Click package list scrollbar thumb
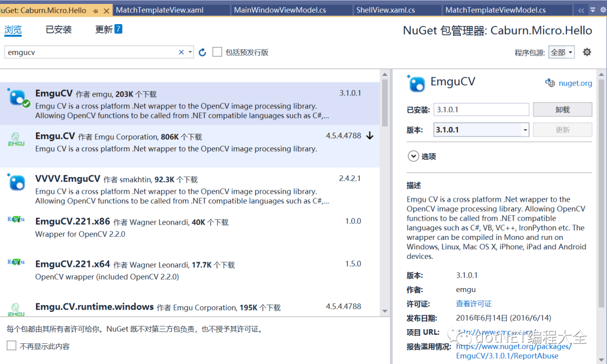The height and width of the screenshot is (364, 607). (x=385, y=103)
